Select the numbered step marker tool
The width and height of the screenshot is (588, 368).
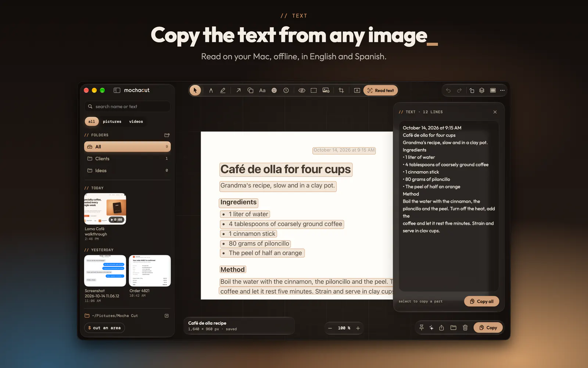coord(286,90)
